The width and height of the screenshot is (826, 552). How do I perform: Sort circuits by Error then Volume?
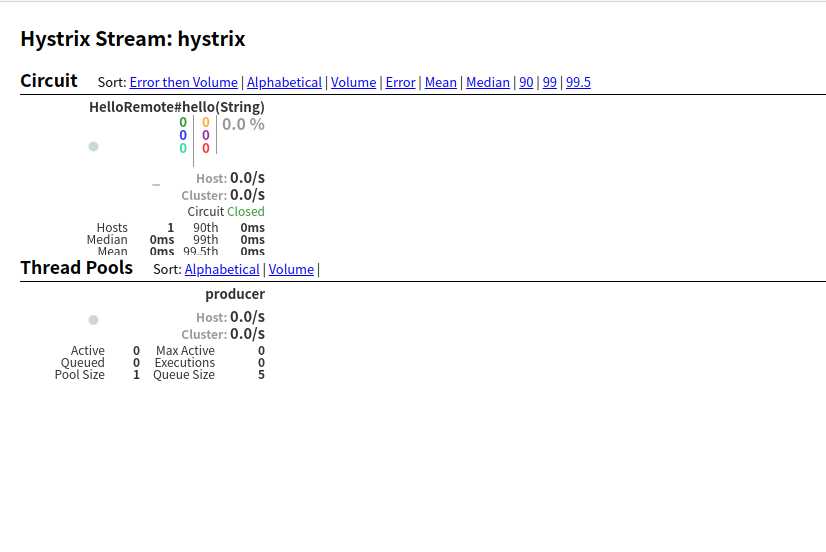pos(183,82)
